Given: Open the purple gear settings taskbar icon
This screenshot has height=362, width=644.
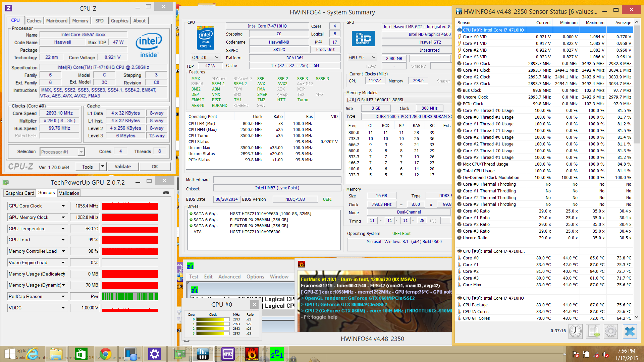Looking at the screenshot, I should (154, 354).
